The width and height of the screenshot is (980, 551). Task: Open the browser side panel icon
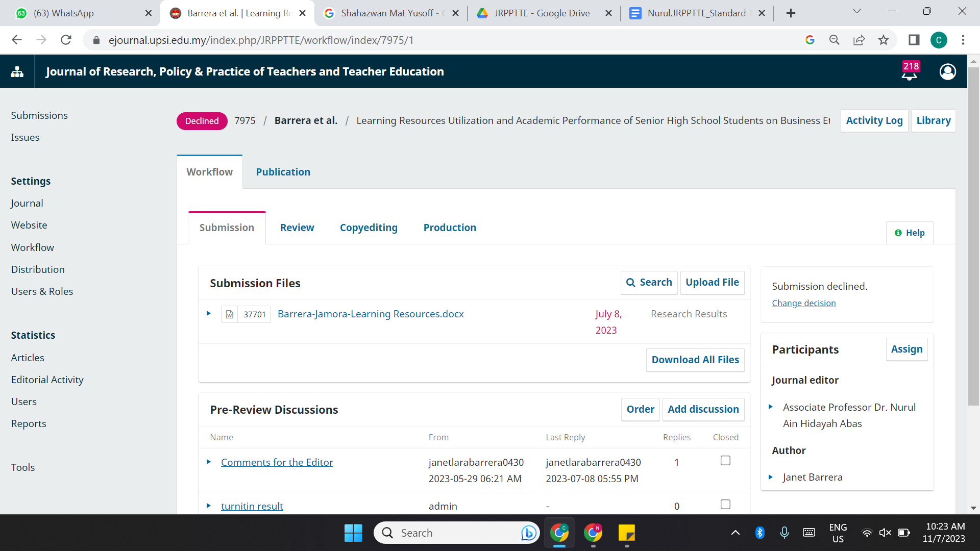click(x=914, y=40)
